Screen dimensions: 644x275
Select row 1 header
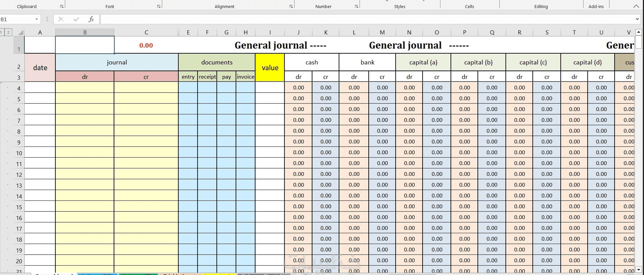(19, 45)
